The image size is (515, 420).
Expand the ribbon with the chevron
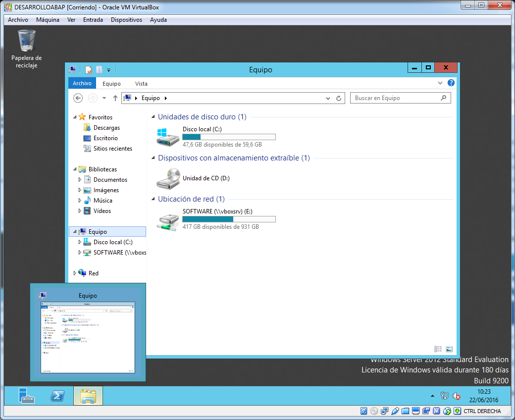coord(440,83)
